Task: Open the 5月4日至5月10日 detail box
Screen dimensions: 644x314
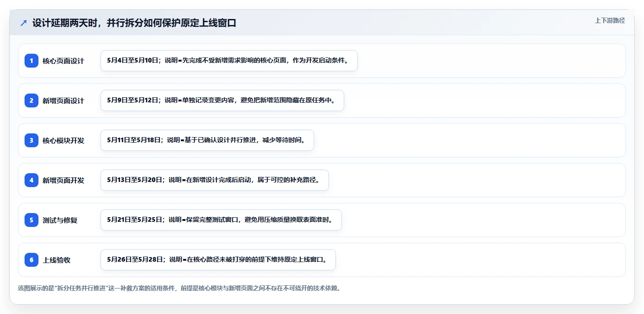Action: (229, 61)
